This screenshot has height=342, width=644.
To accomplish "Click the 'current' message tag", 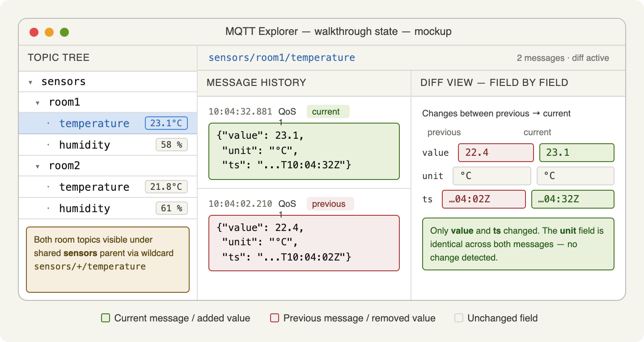I will (x=328, y=112).
